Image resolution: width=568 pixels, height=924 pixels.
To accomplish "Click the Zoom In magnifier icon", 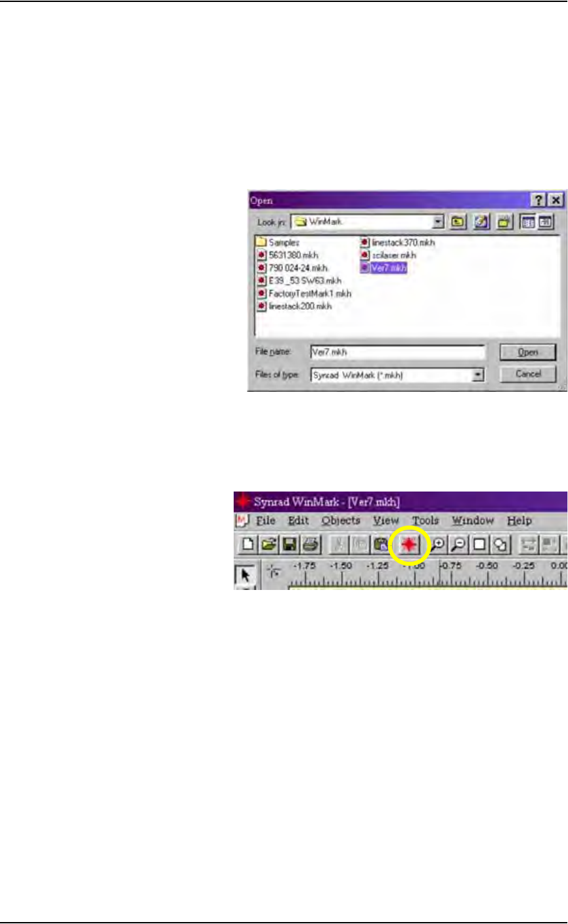I will click(437, 544).
